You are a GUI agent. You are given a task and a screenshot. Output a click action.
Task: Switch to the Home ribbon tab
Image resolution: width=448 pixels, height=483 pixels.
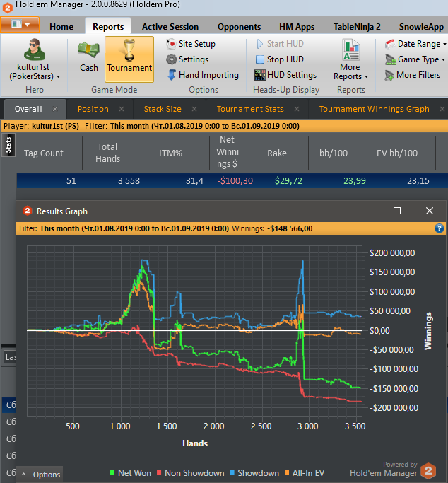61,27
